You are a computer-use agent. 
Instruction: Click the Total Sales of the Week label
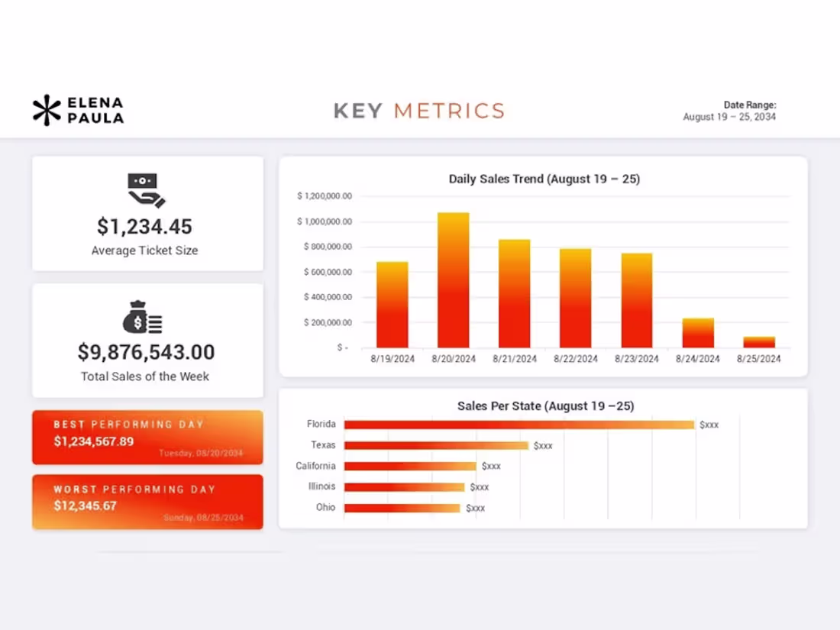coord(144,376)
